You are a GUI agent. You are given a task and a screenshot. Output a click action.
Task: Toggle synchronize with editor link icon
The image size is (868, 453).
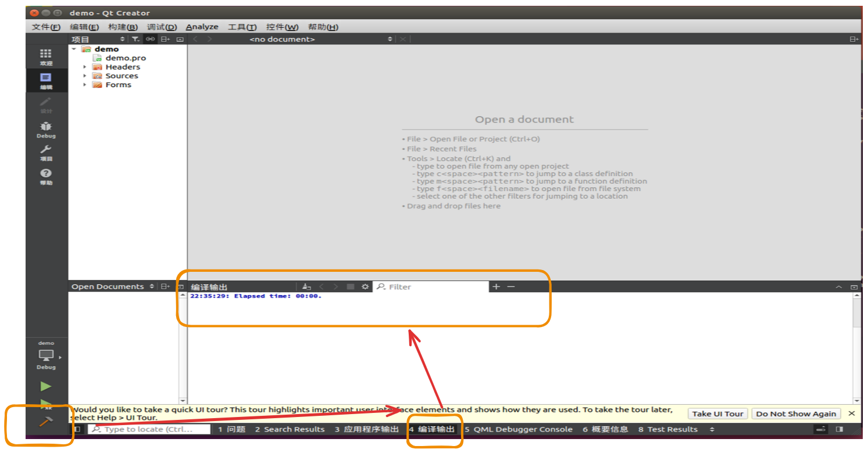coord(150,39)
